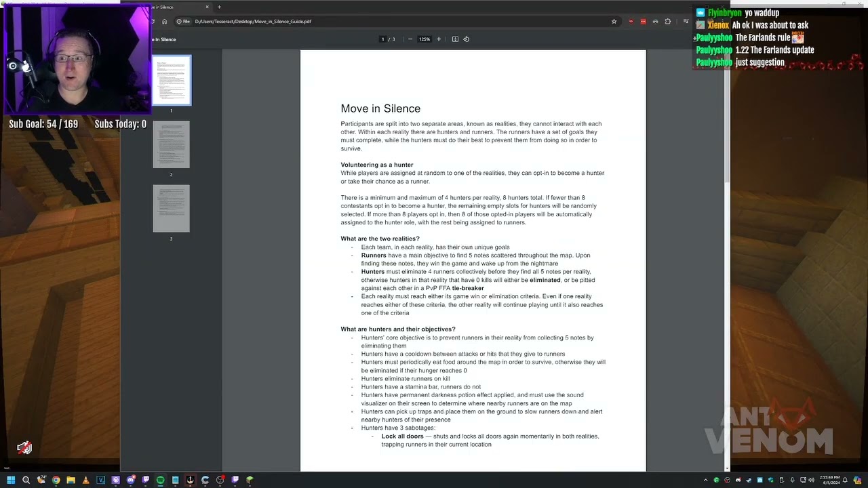Click the PDF page number field
The width and height of the screenshot is (868, 488).
point(383,39)
